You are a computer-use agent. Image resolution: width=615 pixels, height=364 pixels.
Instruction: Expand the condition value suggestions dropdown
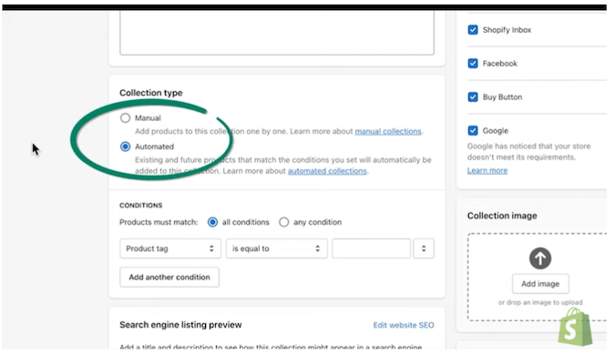click(424, 248)
